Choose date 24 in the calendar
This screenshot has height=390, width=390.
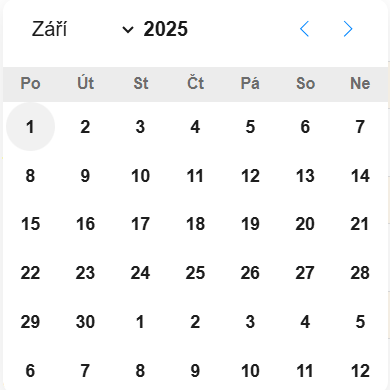click(x=140, y=273)
